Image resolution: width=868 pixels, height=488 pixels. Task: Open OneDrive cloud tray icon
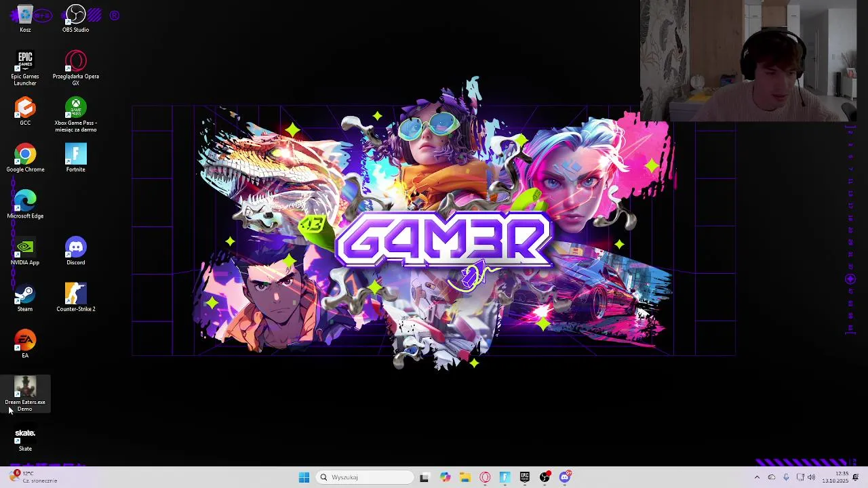point(772,477)
